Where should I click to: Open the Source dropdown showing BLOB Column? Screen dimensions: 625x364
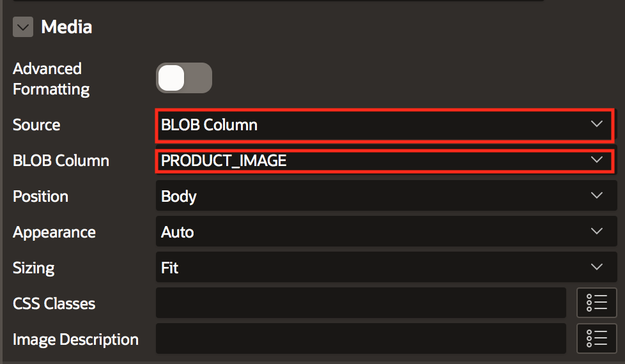click(x=383, y=125)
